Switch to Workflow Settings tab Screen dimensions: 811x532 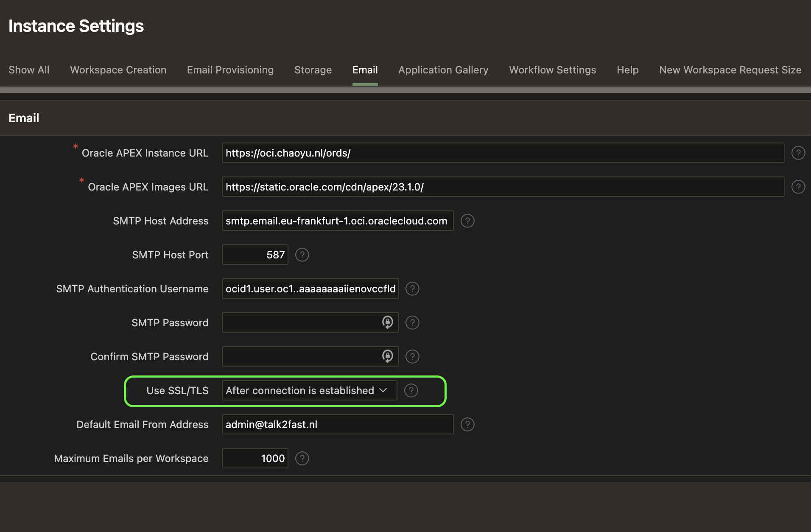tap(552, 70)
